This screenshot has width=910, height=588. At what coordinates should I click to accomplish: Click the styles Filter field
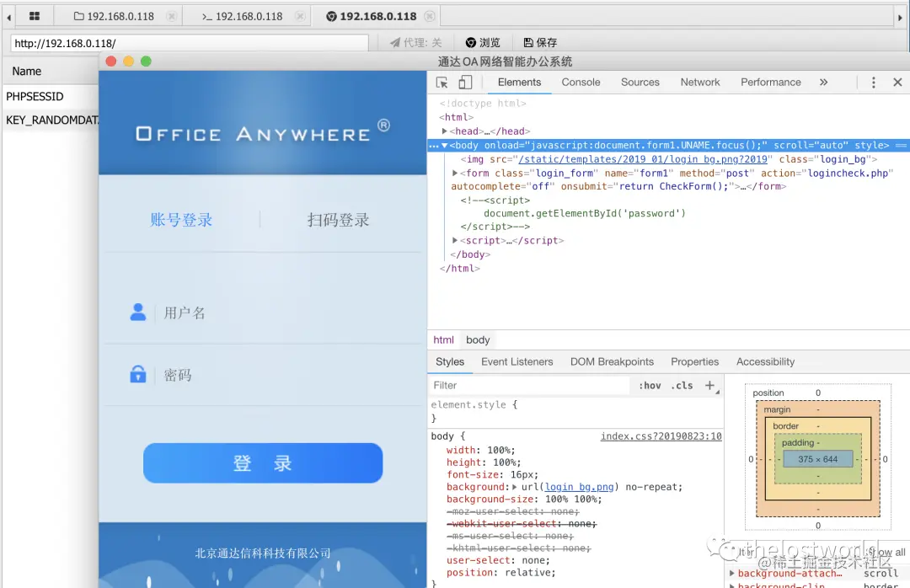[530, 386]
